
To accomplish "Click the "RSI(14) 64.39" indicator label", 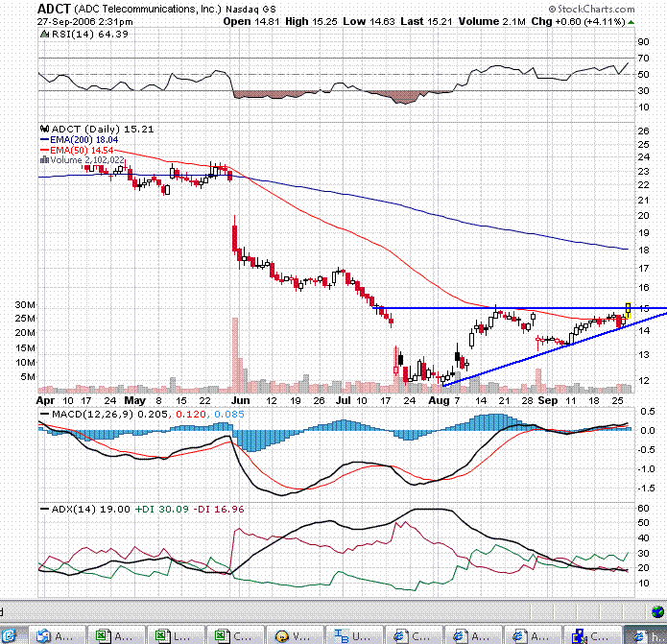I will pyautogui.click(x=90, y=34).
